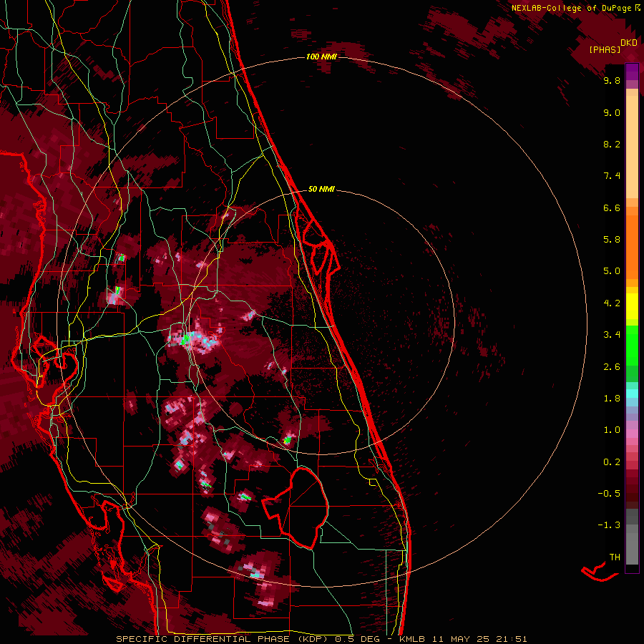Click the KMLB station identifier text
The image size is (644, 644).
pos(412,639)
